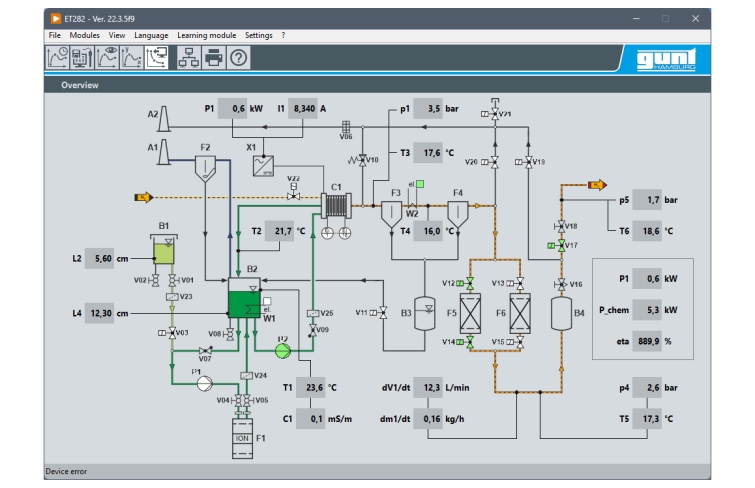Open the Language menu

151,35
